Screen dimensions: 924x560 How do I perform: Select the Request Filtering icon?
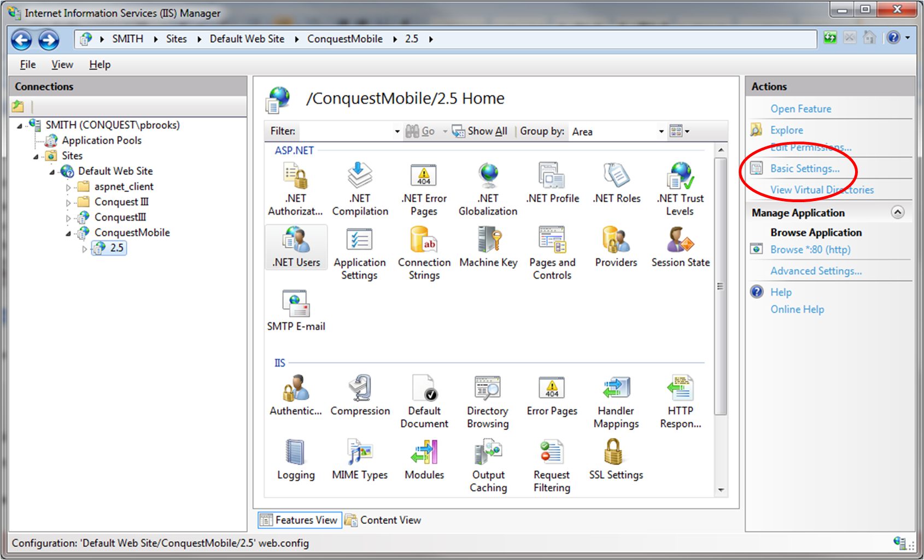[x=552, y=465]
